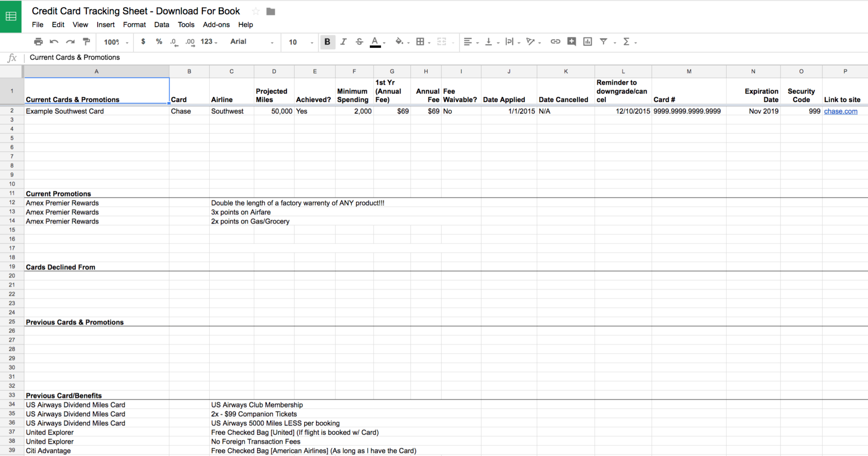The image size is (868, 456).
Task: Open the View menu
Action: pyautogui.click(x=80, y=24)
